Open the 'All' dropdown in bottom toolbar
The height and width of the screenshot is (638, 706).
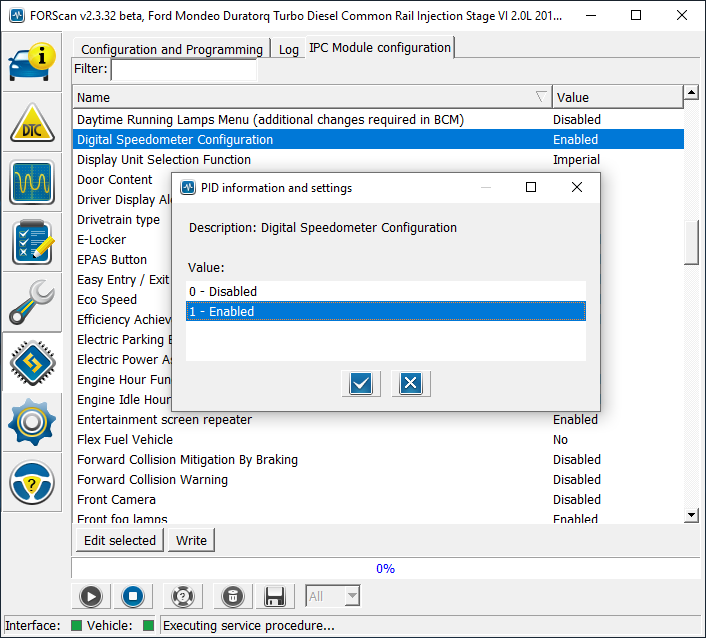click(x=332, y=597)
